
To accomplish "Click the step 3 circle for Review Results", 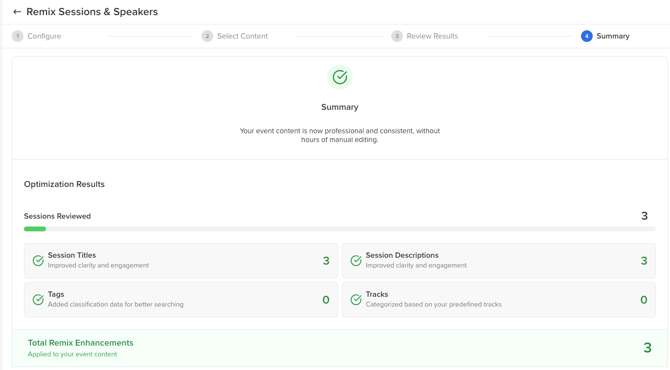I will pyautogui.click(x=397, y=36).
